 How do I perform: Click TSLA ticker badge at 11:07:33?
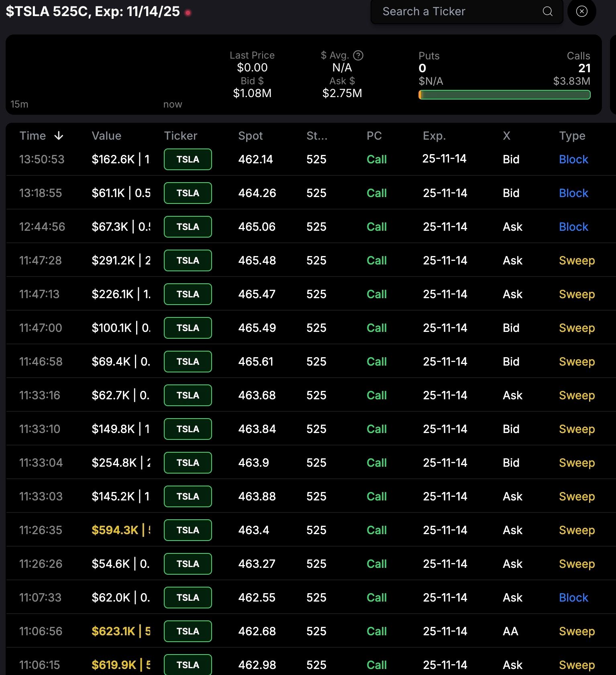[188, 598]
